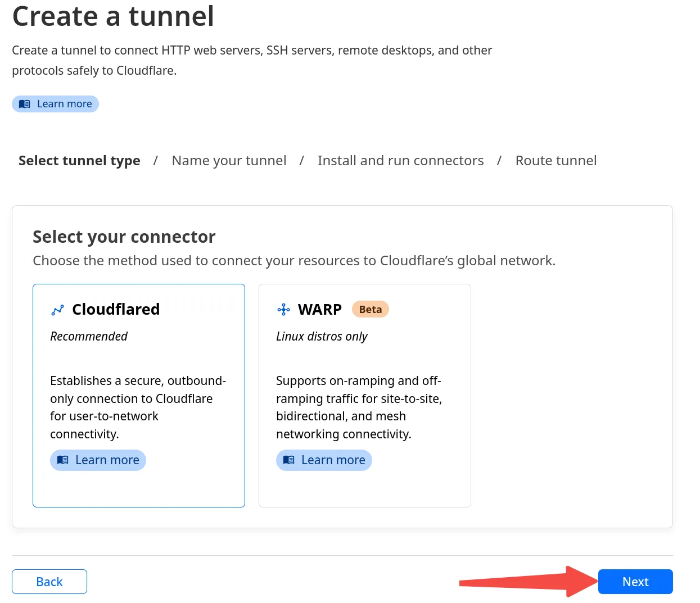Click the WARP connector icon
700x603 pixels.
[x=283, y=310]
